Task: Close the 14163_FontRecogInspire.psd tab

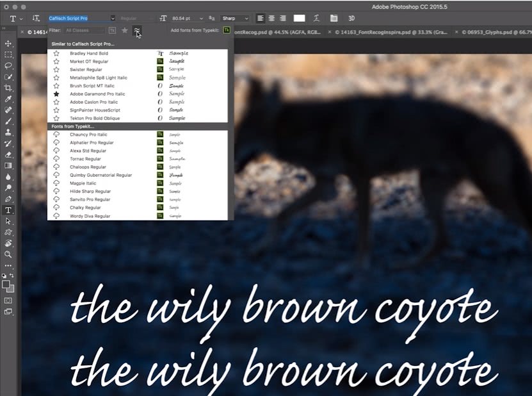Action: pyautogui.click(x=330, y=32)
